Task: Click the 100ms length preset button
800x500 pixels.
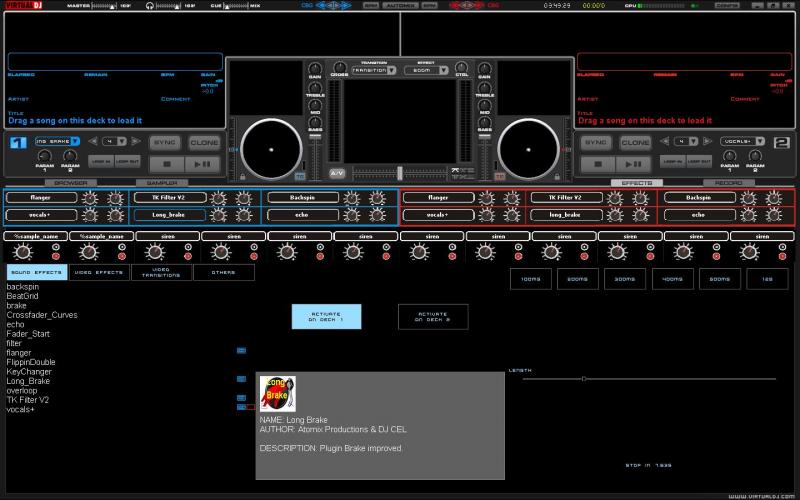Action: click(531, 279)
